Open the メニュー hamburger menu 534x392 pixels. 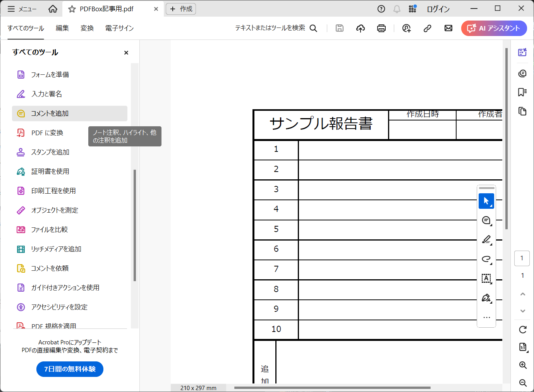(x=22, y=9)
